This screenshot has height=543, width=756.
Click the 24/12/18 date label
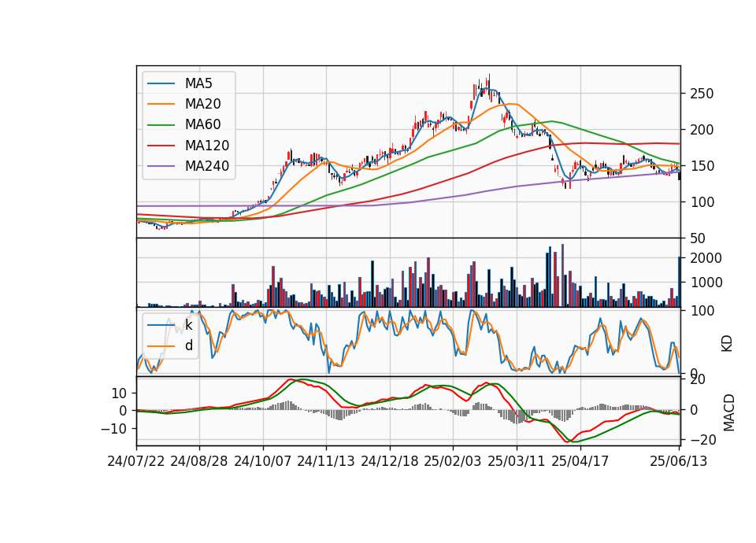click(x=390, y=461)
